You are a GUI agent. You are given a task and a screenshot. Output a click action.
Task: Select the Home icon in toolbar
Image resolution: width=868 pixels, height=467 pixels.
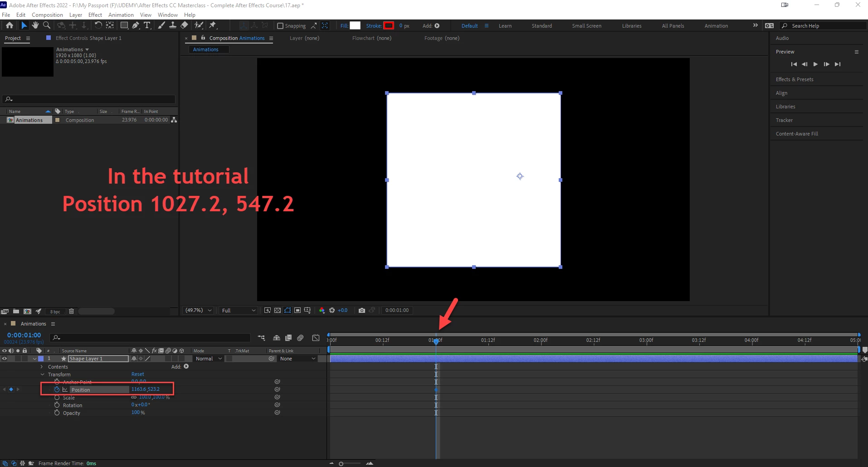[x=10, y=25]
